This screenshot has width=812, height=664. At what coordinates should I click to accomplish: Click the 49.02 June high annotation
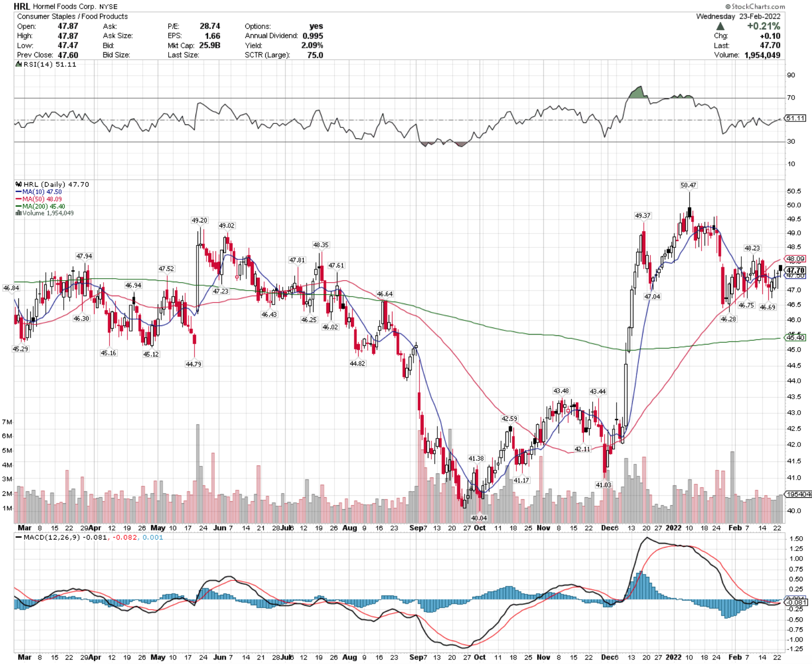tap(226, 225)
